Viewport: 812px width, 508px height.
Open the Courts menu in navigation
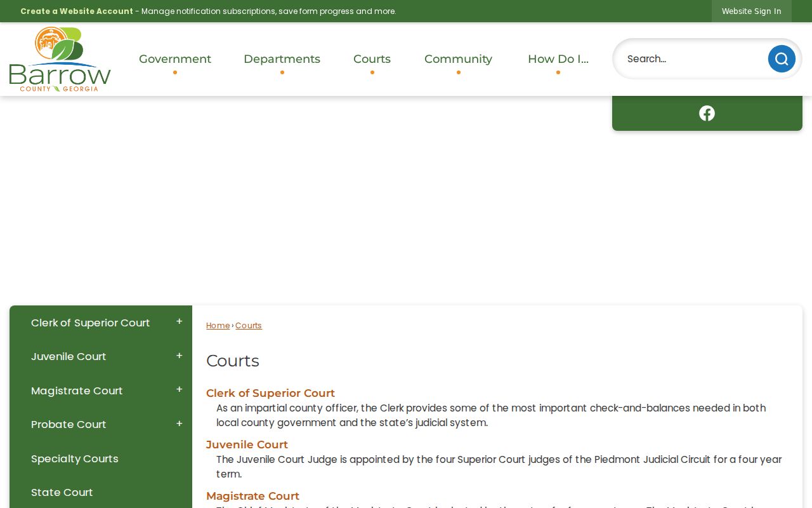(x=372, y=59)
